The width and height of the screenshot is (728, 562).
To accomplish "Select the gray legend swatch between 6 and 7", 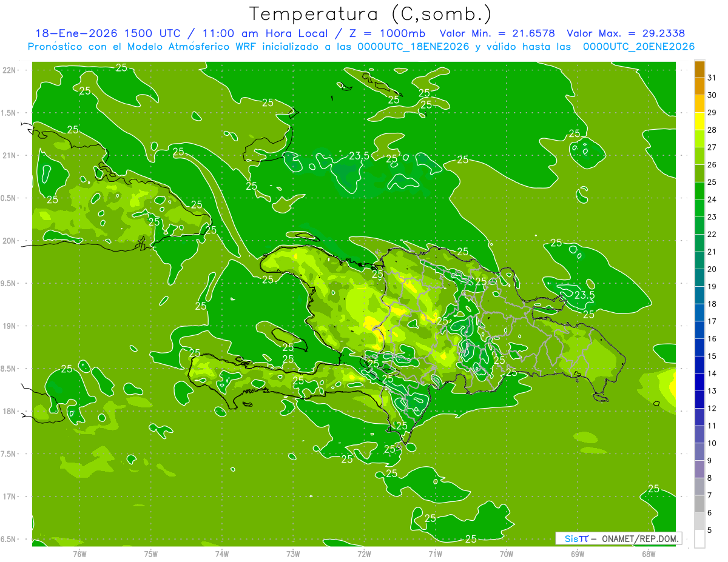I will click(x=699, y=504).
